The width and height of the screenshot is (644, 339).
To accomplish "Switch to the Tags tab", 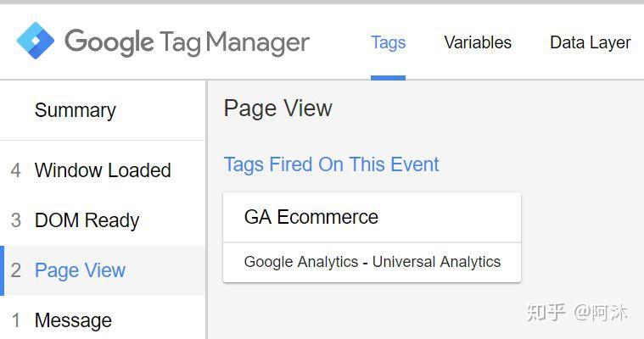I will coord(388,42).
